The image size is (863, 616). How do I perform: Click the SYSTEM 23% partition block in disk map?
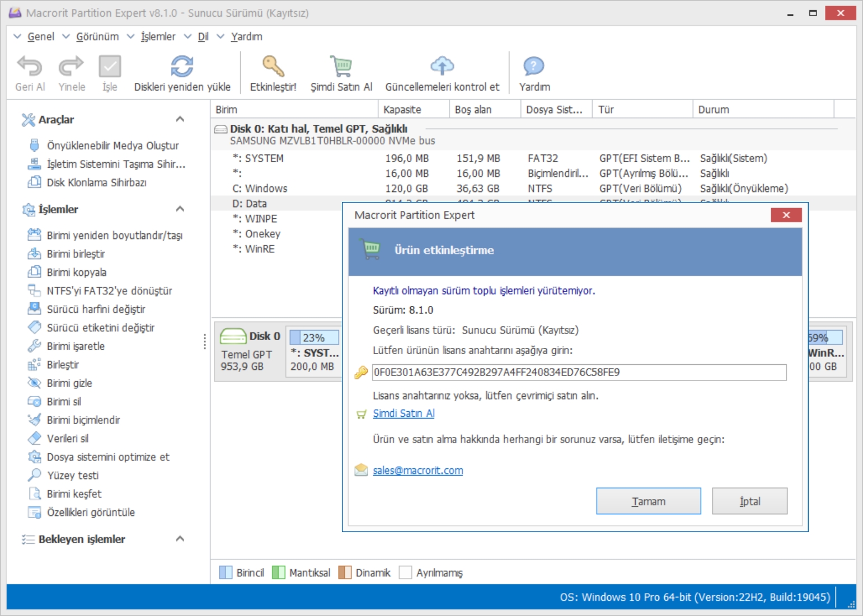tap(314, 351)
